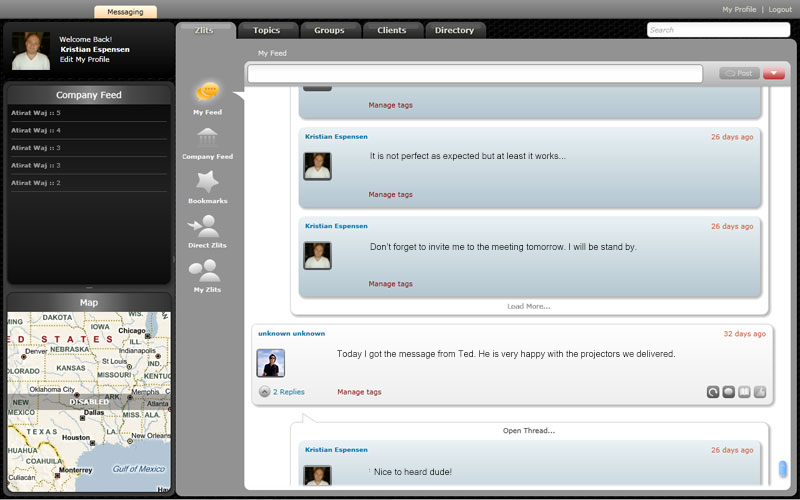Image resolution: width=800 pixels, height=500 pixels.
Task: Click the reply speech-bubble icon on Ted post
Action: pyautogui.click(x=729, y=392)
